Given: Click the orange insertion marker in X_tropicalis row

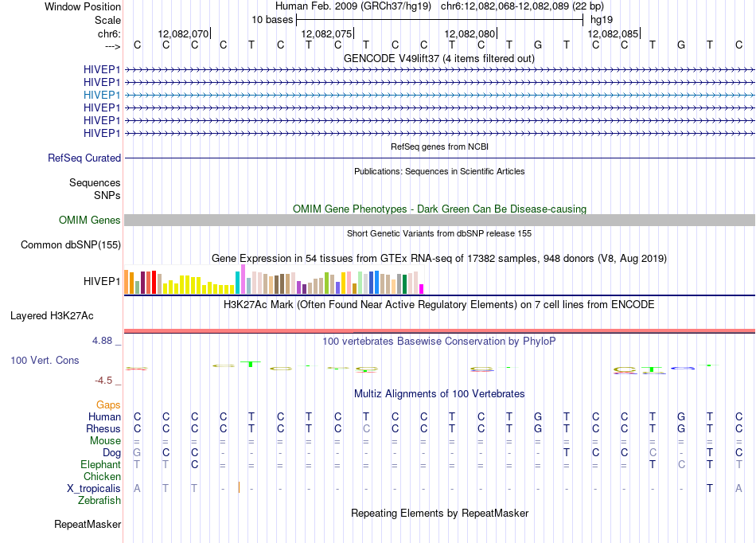Looking at the screenshot, I should 239,487.
